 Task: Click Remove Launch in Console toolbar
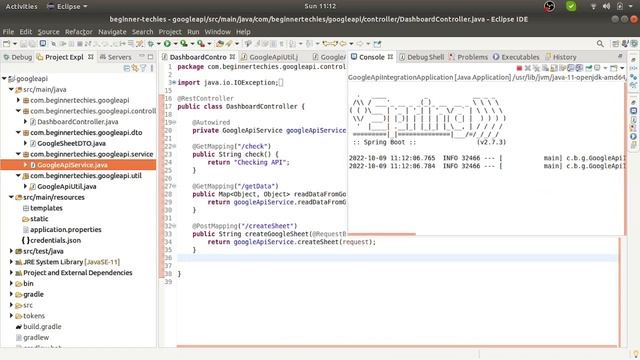pyautogui.click(x=528, y=68)
